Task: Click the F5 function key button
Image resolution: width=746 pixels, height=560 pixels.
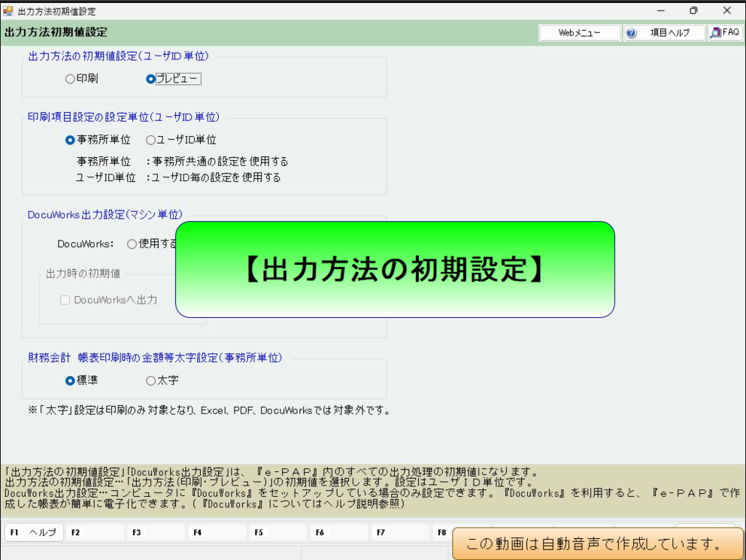Action: point(278,532)
